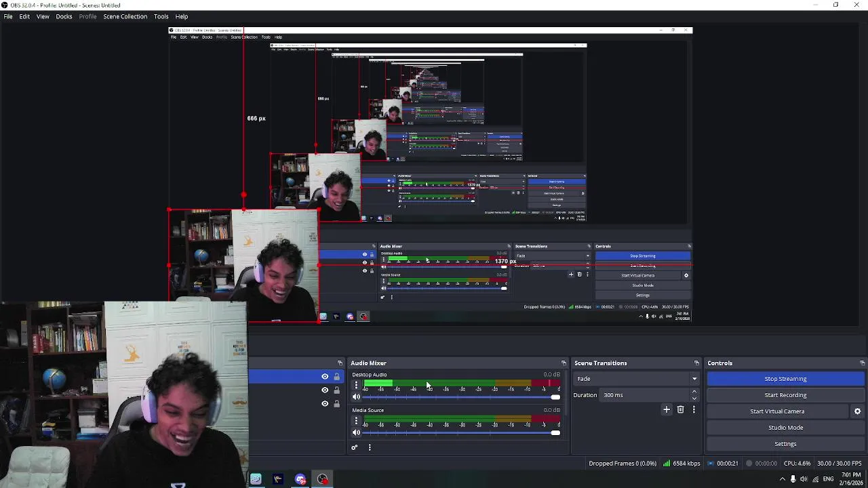The width and height of the screenshot is (868, 488).
Task: Open the clock showing 7:01 PM
Action: click(x=851, y=479)
